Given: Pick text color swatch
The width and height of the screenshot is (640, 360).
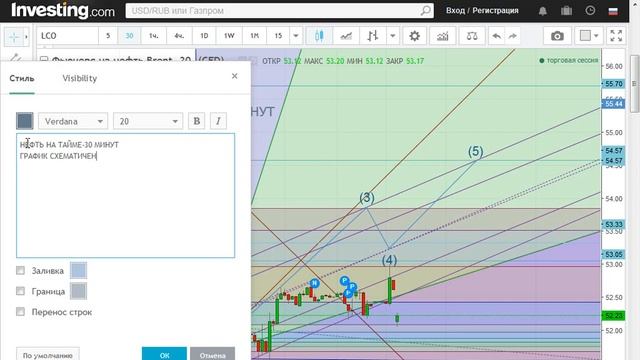Looking at the screenshot, I should [x=24, y=121].
